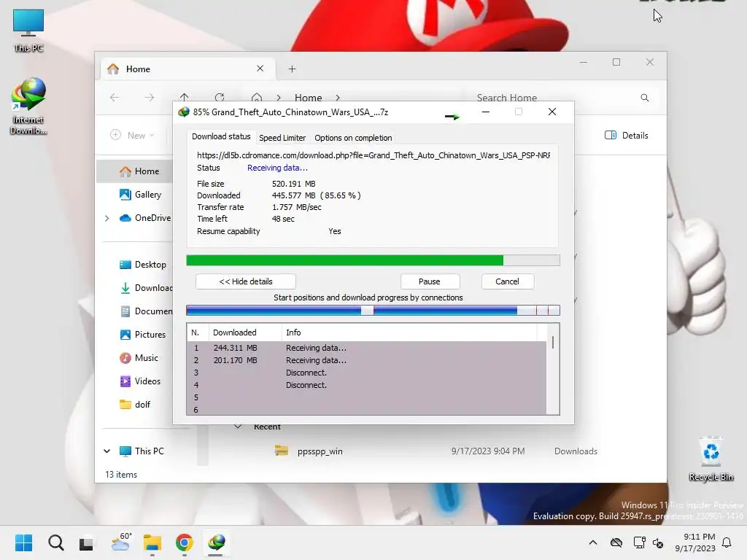Image resolution: width=747 pixels, height=560 pixels.
Task: Click the download URL text
Action: click(373, 155)
